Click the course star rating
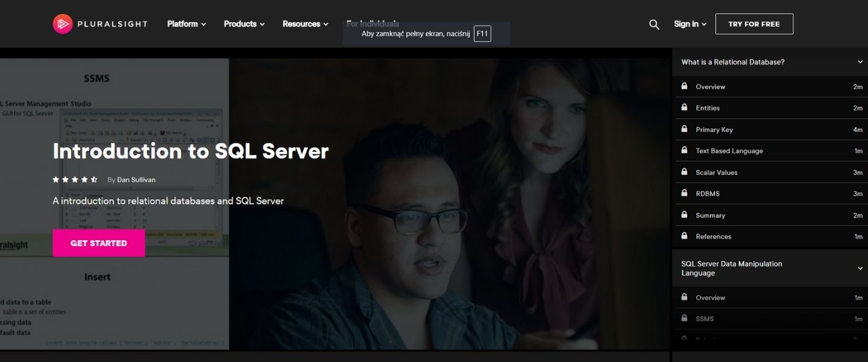The height and width of the screenshot is (362, 868). click(75, 180)
